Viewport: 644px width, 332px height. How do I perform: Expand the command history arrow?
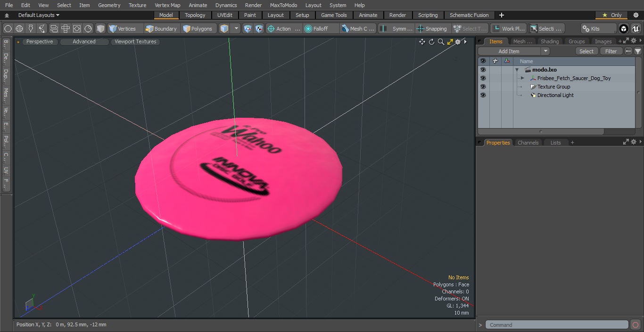[480, 325]
